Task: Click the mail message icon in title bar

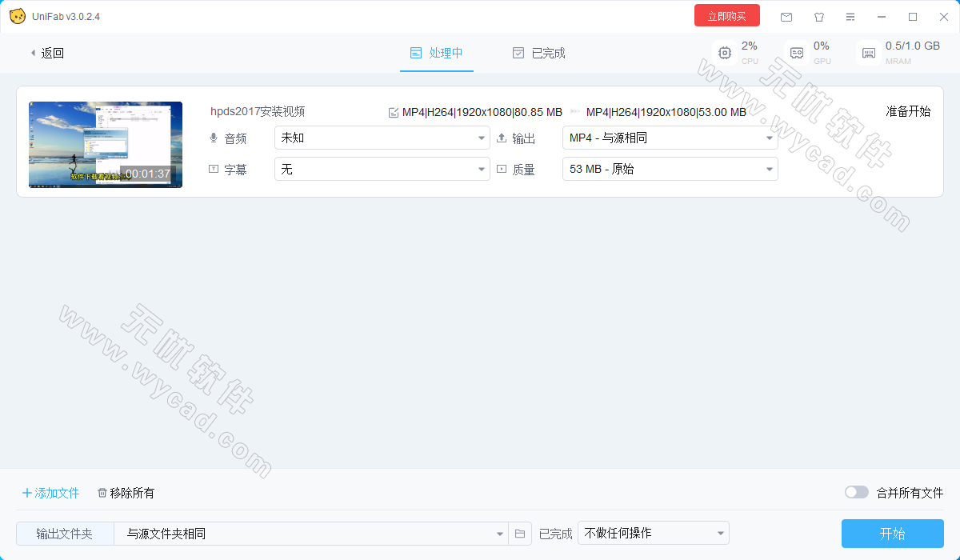Action: (786, 17)
